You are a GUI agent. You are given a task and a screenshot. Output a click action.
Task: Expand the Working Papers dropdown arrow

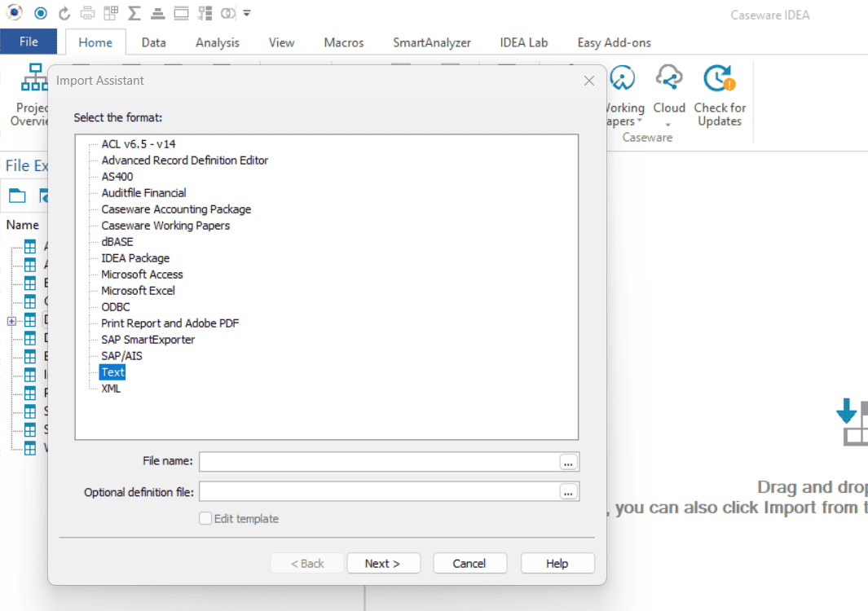coord(639,121)
